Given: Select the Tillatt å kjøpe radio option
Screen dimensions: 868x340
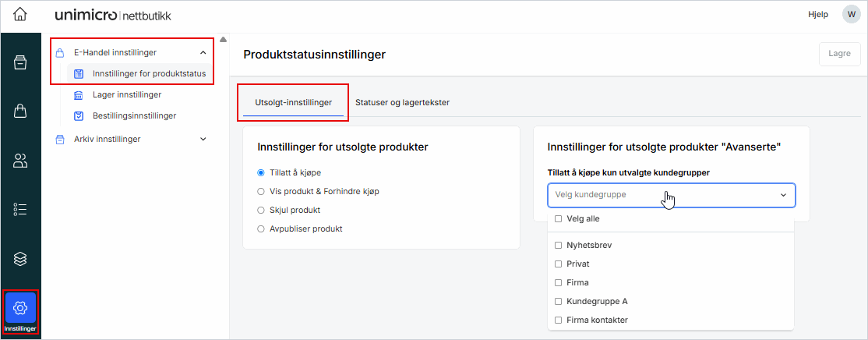Looking at the screenshot, I should click(x=261, y=172).
